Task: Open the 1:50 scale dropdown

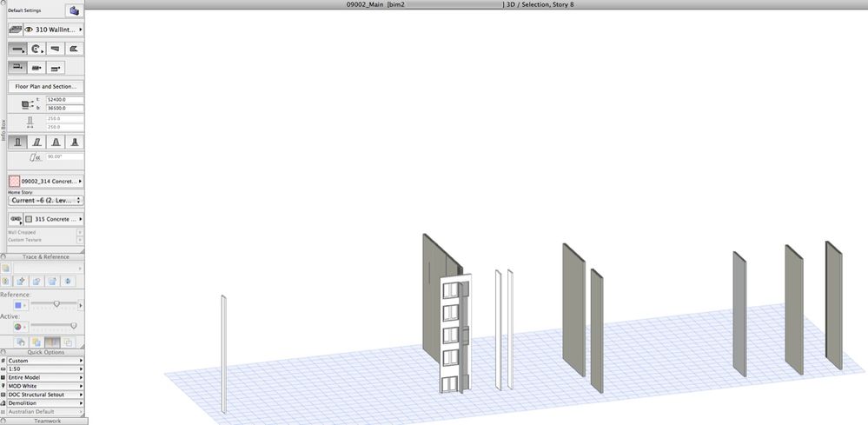Action: pos(45,369)
